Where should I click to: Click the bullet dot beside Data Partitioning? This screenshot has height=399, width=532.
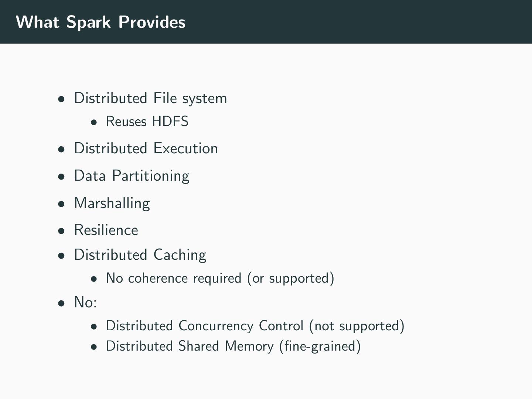click(62, 177)
